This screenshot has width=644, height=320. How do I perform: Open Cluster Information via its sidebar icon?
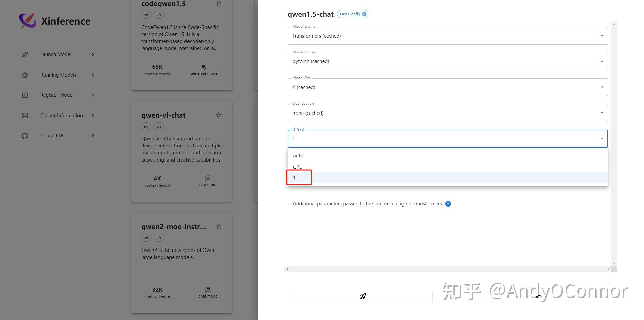coord(25,115)
